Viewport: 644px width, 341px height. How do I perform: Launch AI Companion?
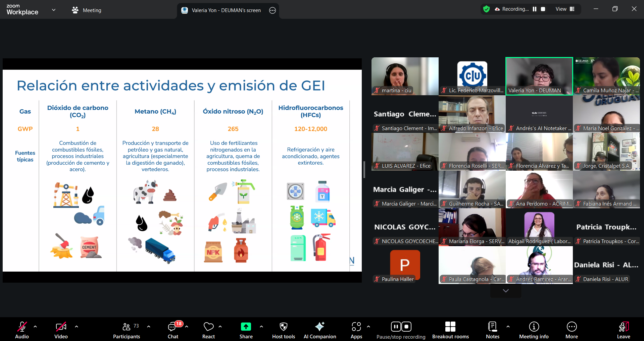(319, 330)
